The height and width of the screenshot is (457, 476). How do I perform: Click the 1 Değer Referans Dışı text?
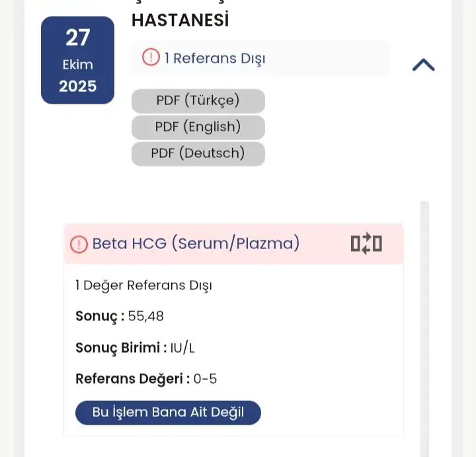tap(143, 286)
